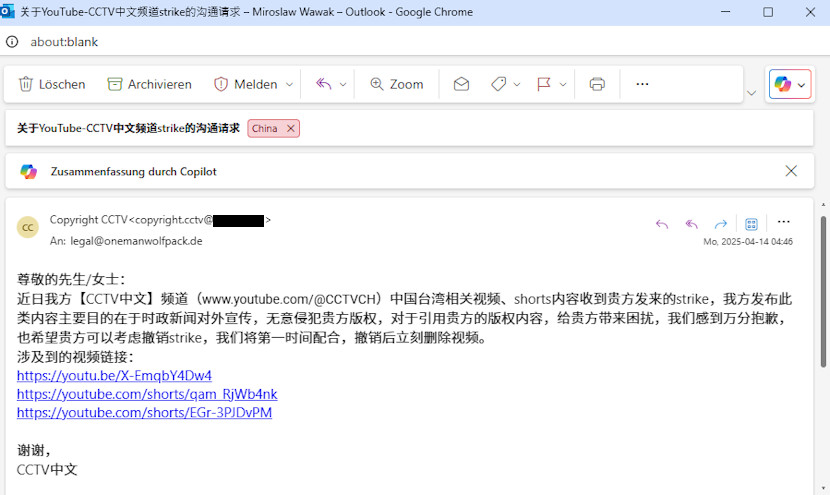The width and height of the screenshot is (830, 495).
Task: Open the toolbar more options ellipsis
Action: [x=642, y=84]
